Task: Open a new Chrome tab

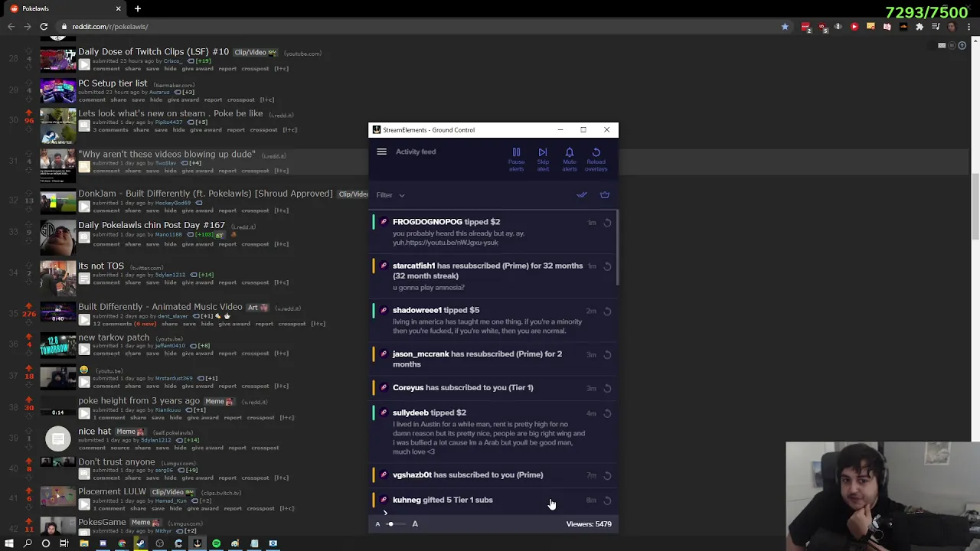Action: tap(138, 8)
